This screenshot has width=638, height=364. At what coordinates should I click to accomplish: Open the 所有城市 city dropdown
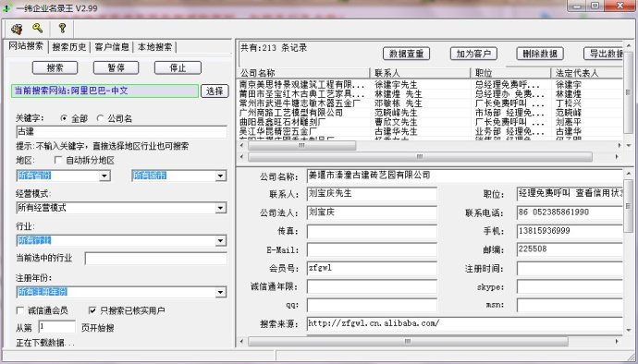221,176
